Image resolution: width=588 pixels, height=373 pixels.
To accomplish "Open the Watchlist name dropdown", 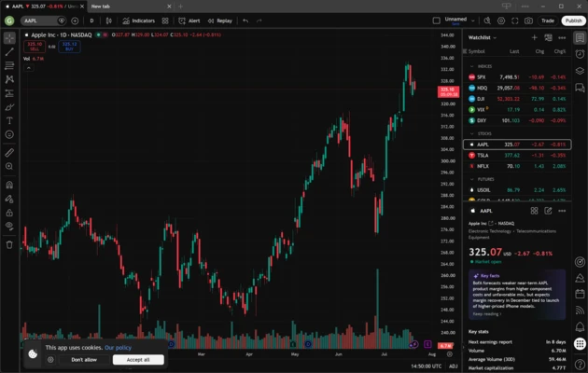I will point(483,37).
